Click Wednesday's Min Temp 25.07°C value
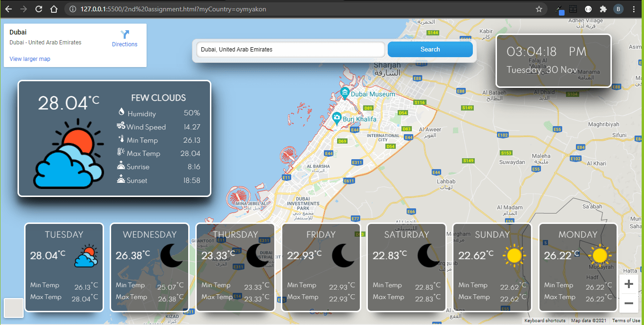 coord(170,287)
